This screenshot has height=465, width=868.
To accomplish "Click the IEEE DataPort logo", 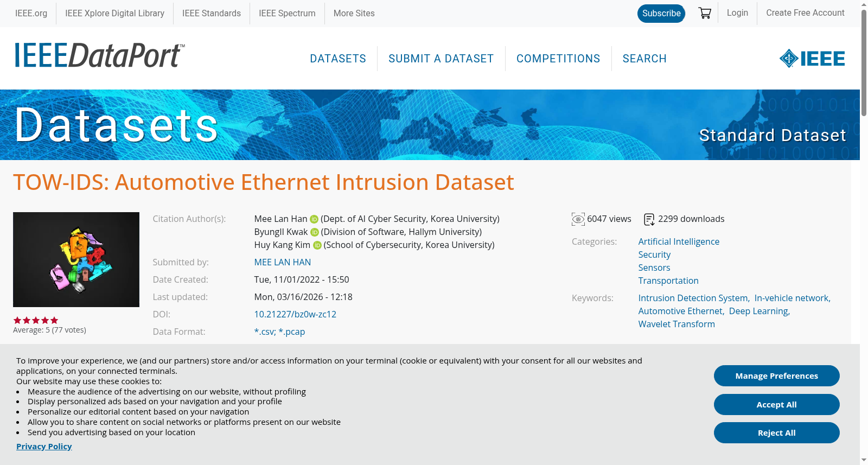I will pyautogui.click(x=99, y=55).
